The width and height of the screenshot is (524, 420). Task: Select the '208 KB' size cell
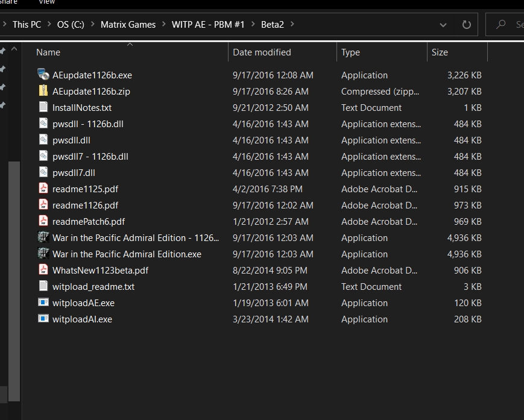[x=467, y=319]
